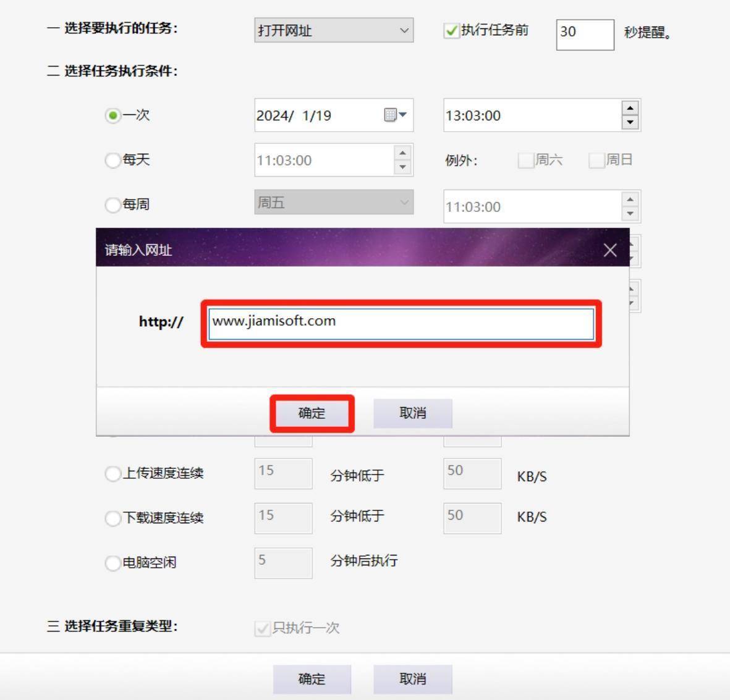The height and width of the screenshot is (700, 730).
Task: Click into the www.jiamisoft.com URL input field
Action: (401, 322)
